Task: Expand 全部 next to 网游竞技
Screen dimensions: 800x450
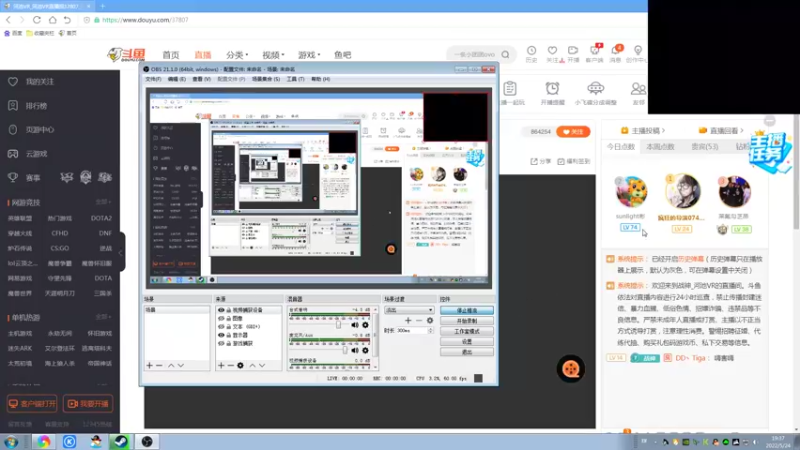Action: 103,203
